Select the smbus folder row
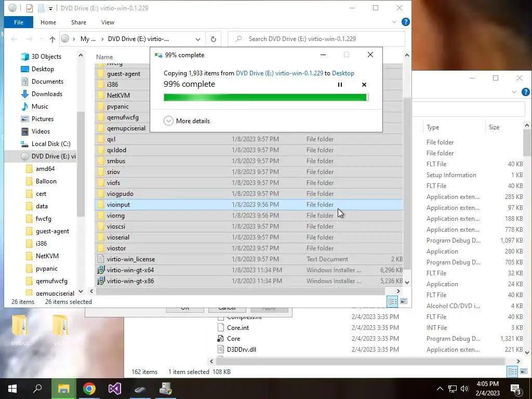This screenshot has width=532, height=399. point(249,161)
